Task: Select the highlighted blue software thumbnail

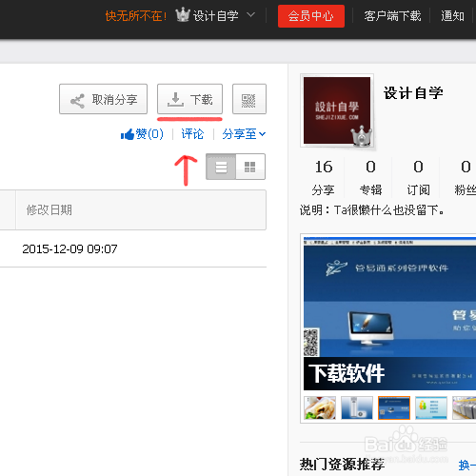Action: 394,407
